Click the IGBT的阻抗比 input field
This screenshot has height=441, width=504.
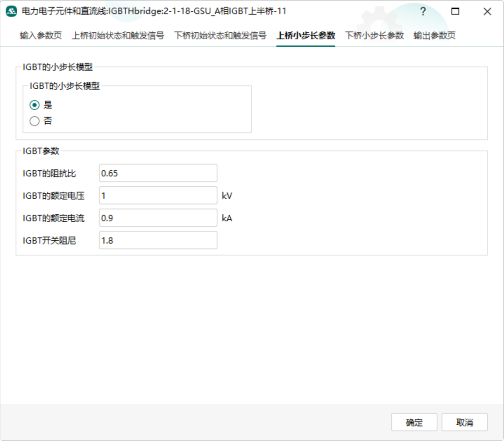(x=158, y=173)
